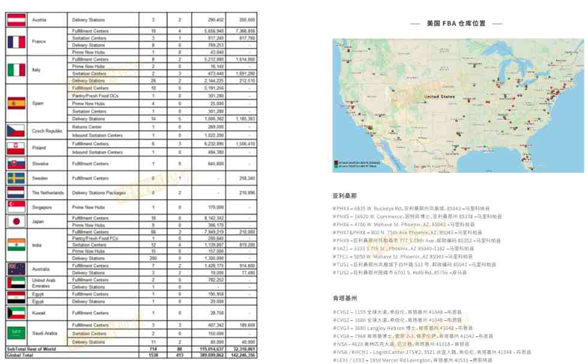The height and width of the screenshot is (364, 588).
Task: Click the #PHX7&PHX8 75th Ave line
Action: point(407,233)
